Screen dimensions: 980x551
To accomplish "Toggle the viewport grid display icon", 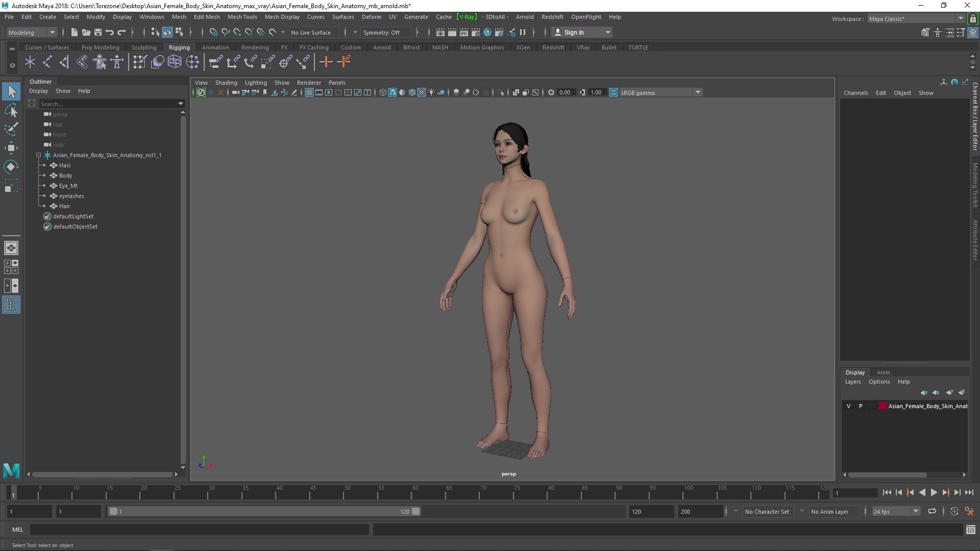I will (x=309, y=92).
